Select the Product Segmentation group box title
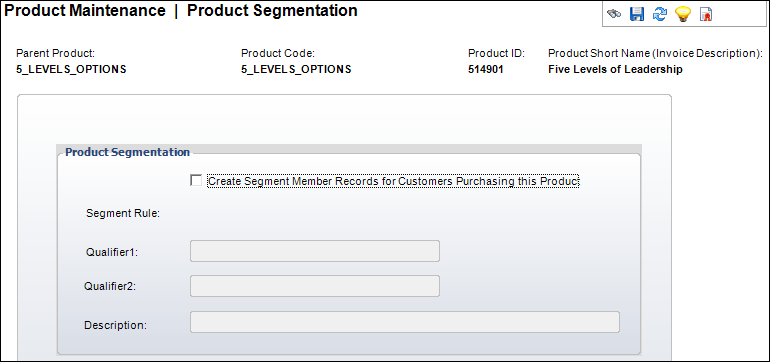The height and width of the screenshot is (362, 770). click(127, 152)
